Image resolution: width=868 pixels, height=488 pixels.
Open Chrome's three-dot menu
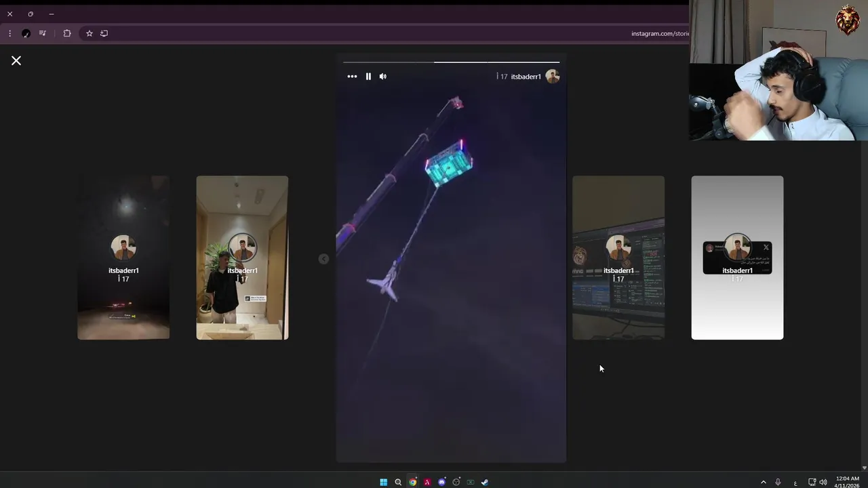pos(9,33)
